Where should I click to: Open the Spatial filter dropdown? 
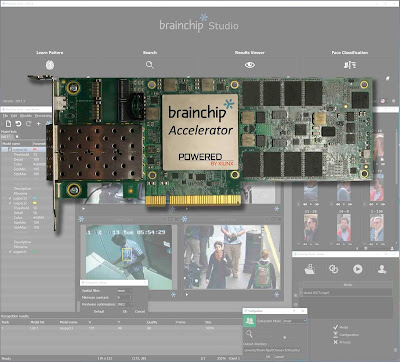tap(125, 291)
